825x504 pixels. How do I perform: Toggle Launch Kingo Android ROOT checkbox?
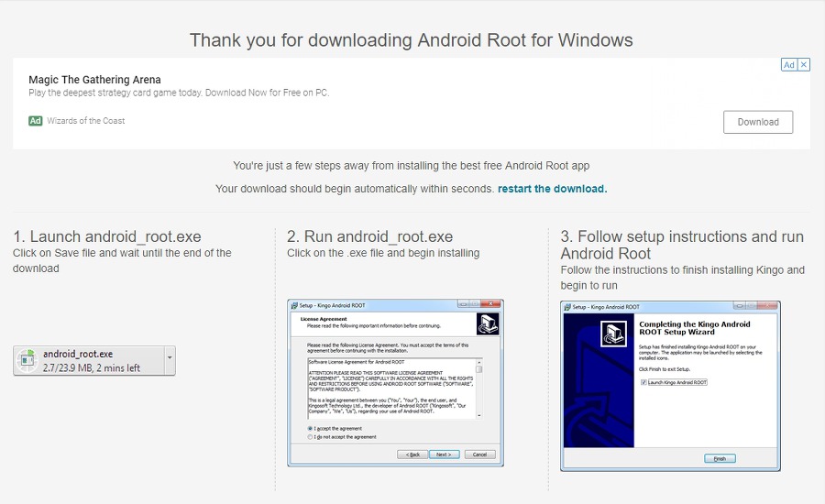[643, 382]
